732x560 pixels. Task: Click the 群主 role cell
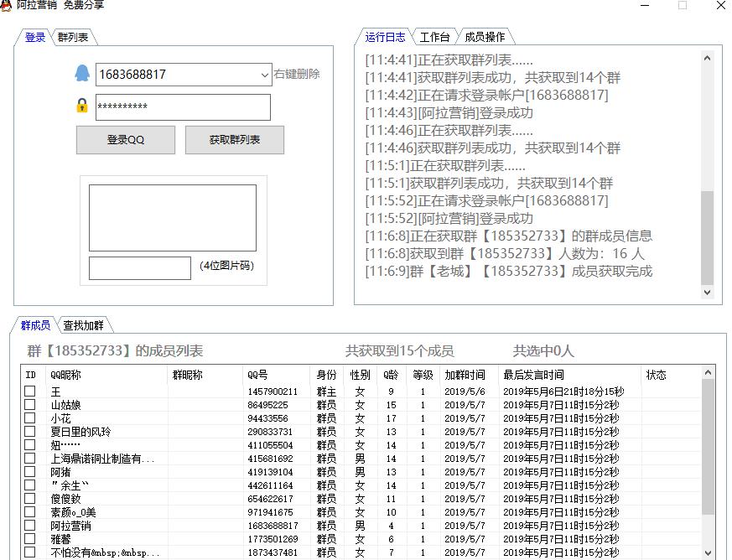[326, 391]
